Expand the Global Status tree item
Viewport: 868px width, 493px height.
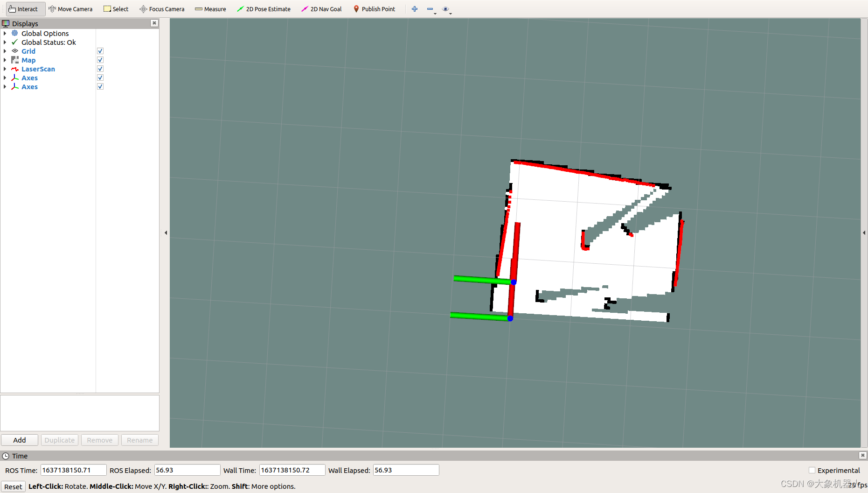[x=5, y=42]
